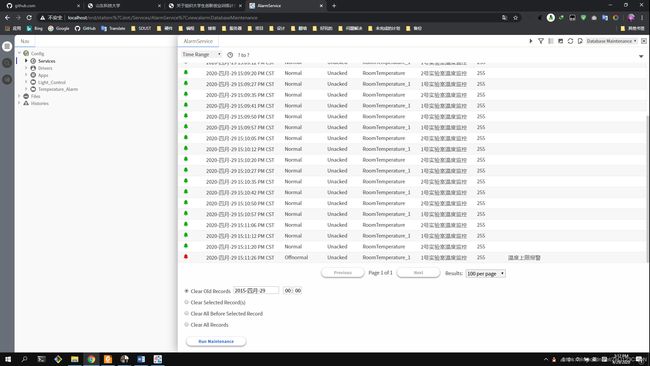Close the AlarmService view with X box
The width and height of the screenshot is (650, 366).
(644, 41)
